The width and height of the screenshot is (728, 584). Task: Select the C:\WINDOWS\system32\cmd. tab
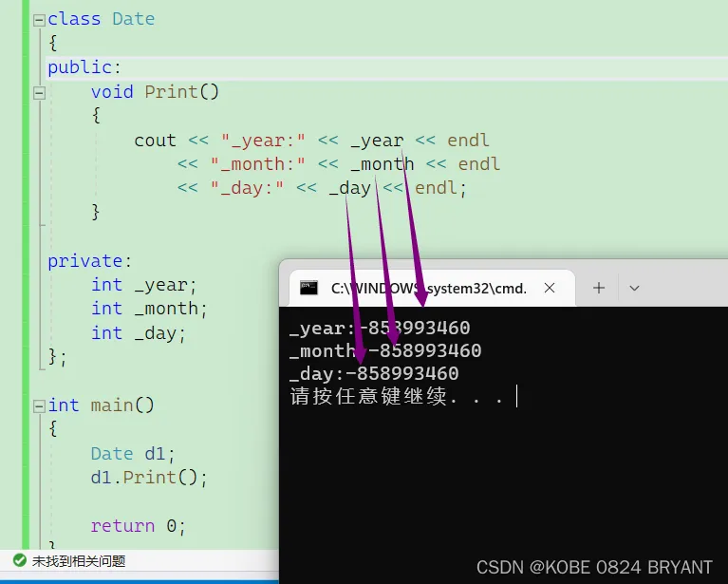(432, 288)
